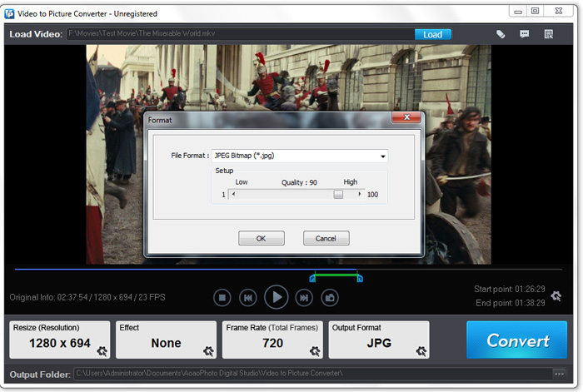The image size is (583, 392).
Task: Jump to next frame button
Action: pyautogui.click(x=304, y=298)
